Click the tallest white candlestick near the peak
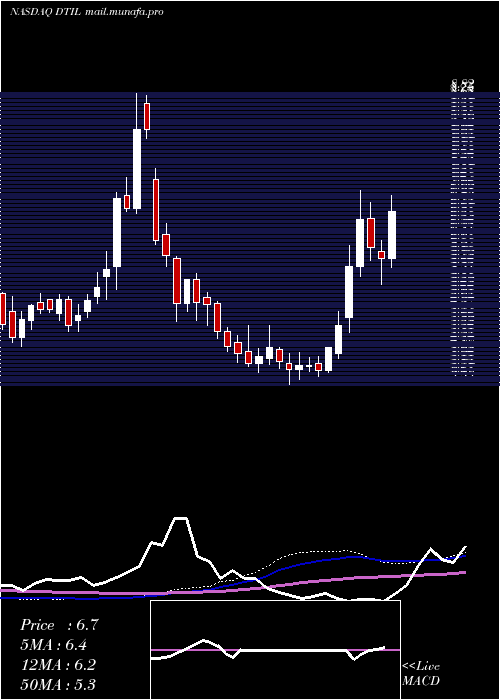 (137, 169)
